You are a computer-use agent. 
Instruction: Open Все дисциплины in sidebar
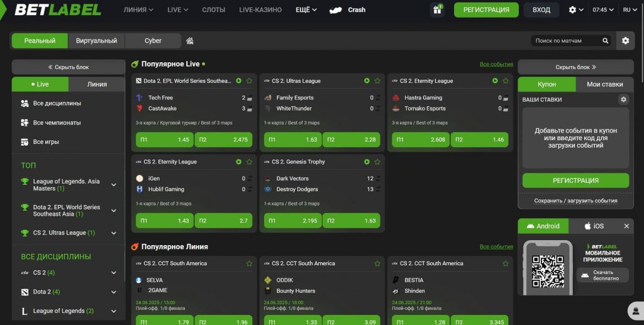[x=68, y=103]
